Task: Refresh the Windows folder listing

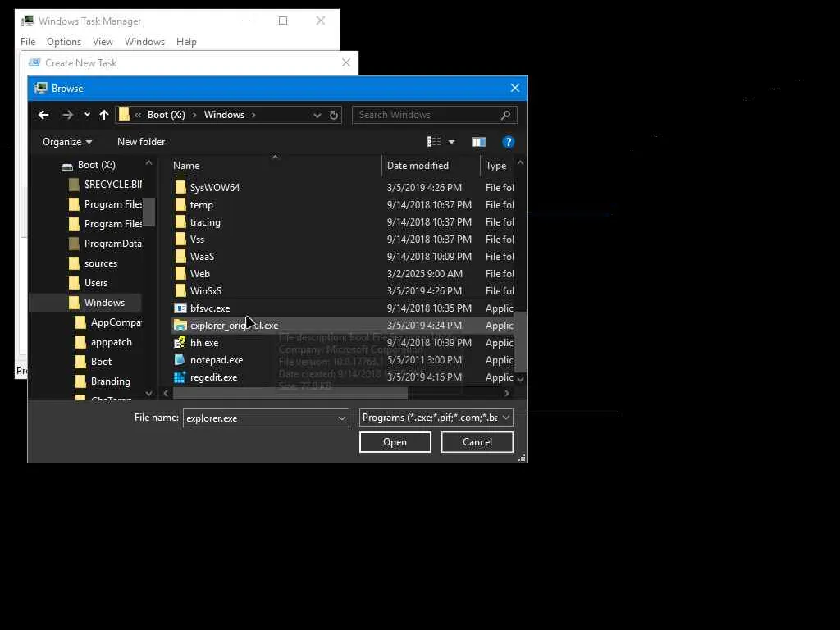Action: point(333,115)
